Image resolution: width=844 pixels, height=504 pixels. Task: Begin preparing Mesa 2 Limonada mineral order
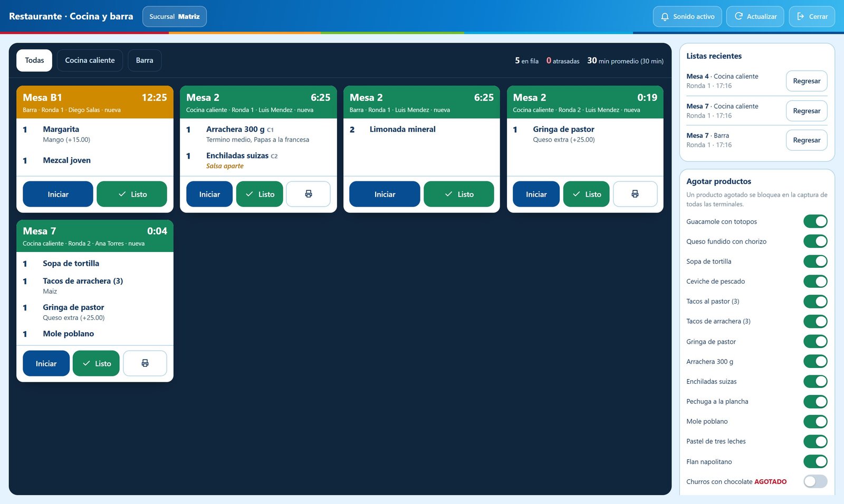pos(385,194)
